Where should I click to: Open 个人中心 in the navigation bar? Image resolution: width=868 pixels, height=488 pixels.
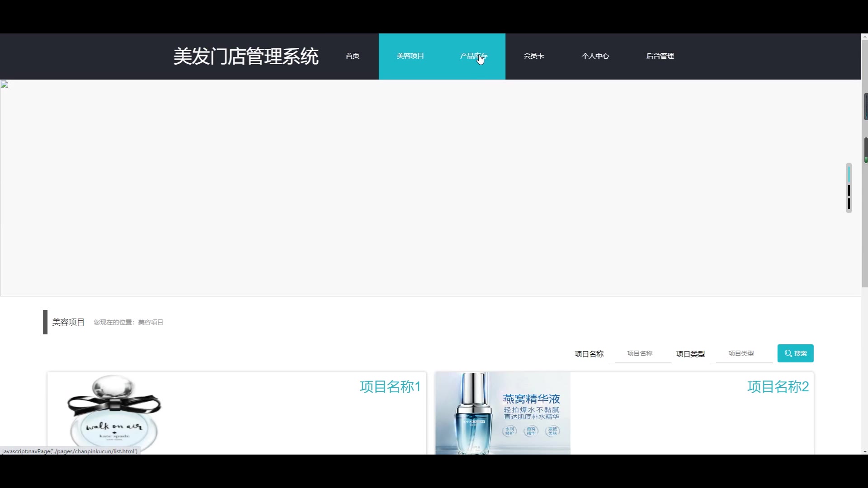(595, 56)
